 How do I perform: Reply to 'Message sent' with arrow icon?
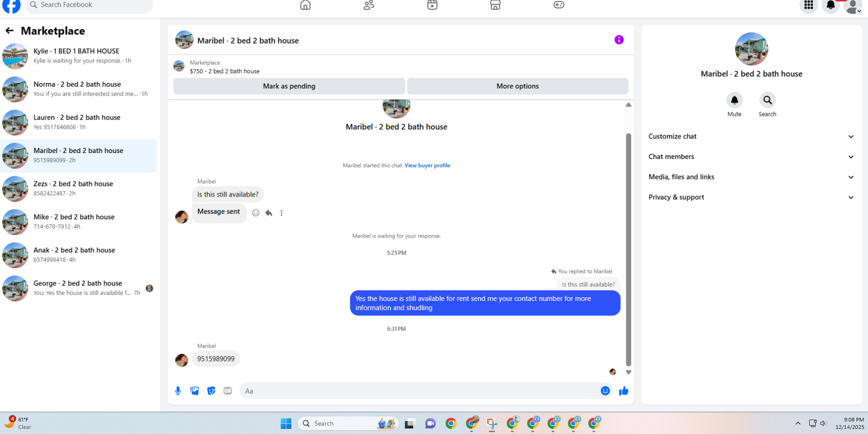click(269, 213)
